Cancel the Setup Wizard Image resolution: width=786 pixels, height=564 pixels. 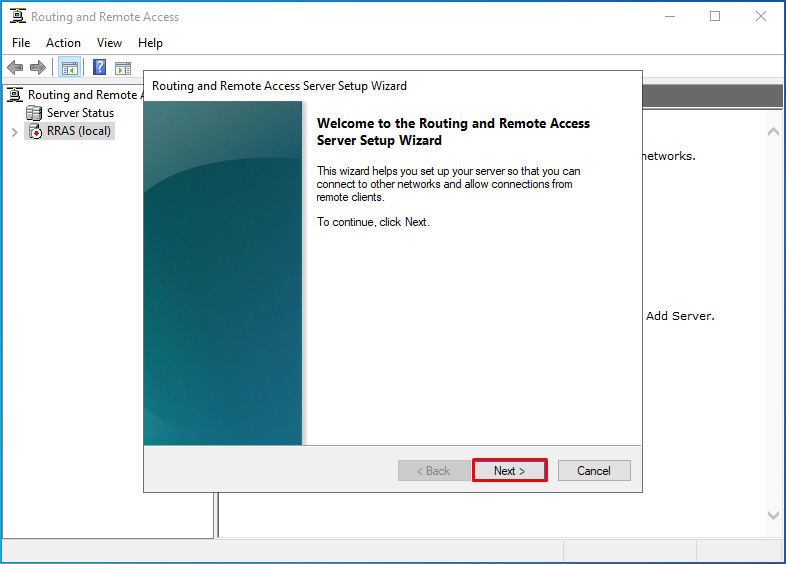tap(594, 471)
